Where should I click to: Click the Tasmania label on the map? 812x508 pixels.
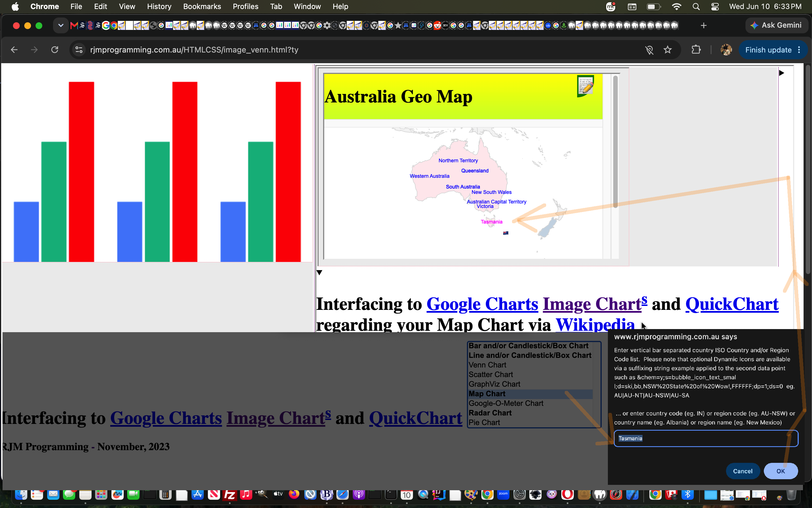tap(491, 222)
